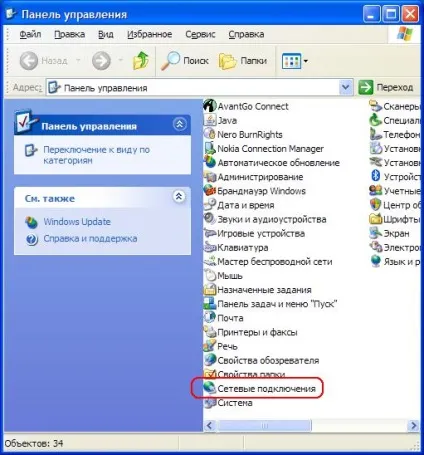Open the Телефон и модем icon
Viewport: 424px width, 455px height.
[x=376, y=134]
